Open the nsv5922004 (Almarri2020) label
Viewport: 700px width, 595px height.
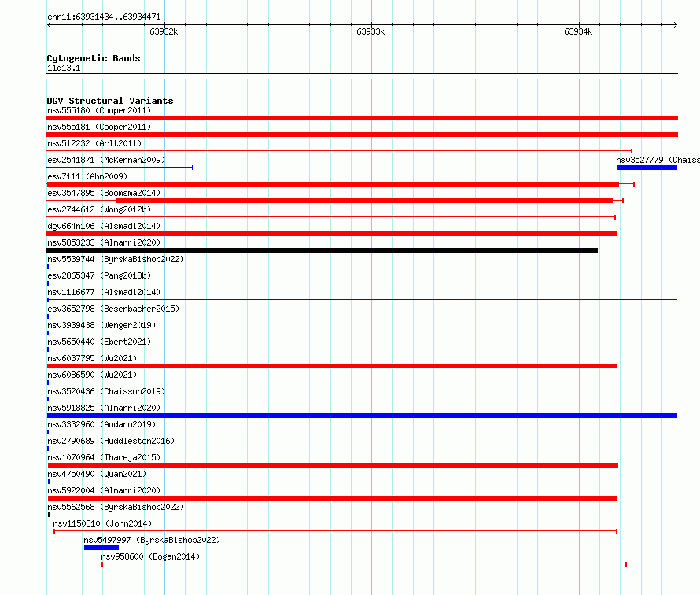click(104, 490)
